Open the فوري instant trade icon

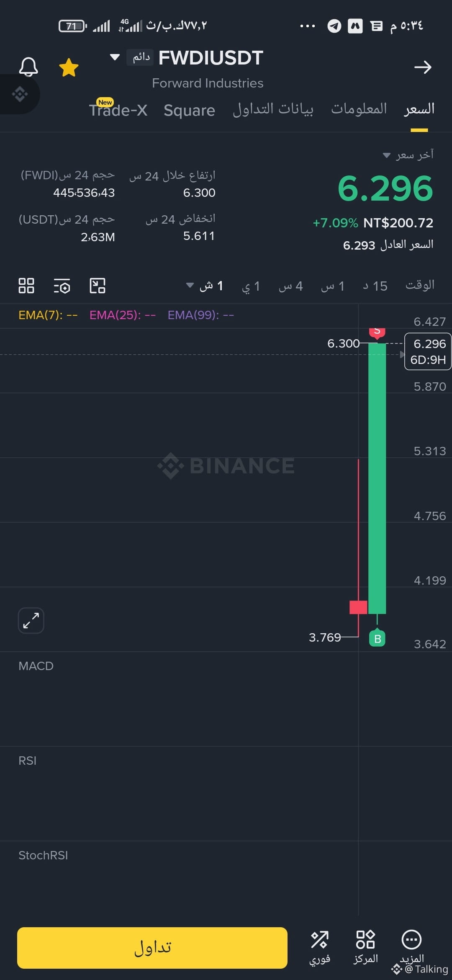320,948
